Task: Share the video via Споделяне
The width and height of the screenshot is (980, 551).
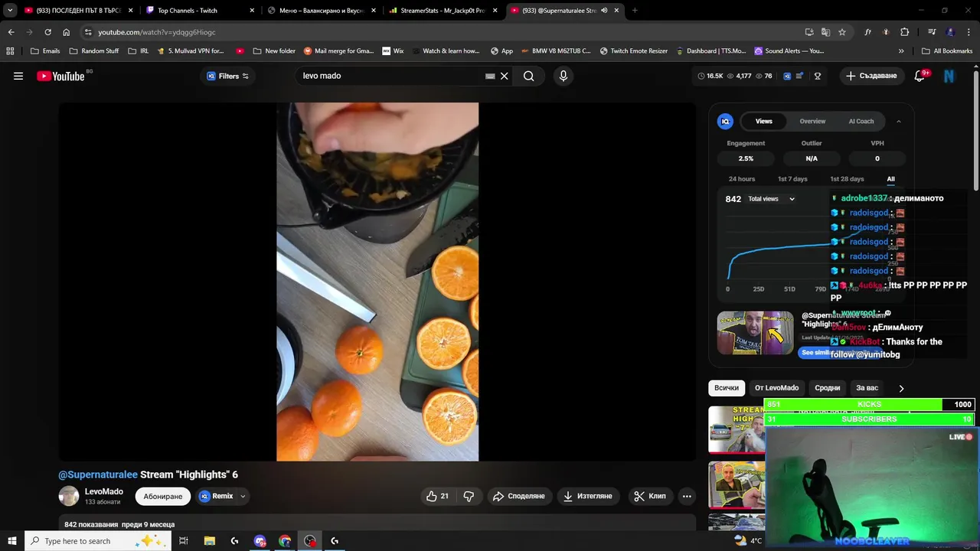Action: 518,496
